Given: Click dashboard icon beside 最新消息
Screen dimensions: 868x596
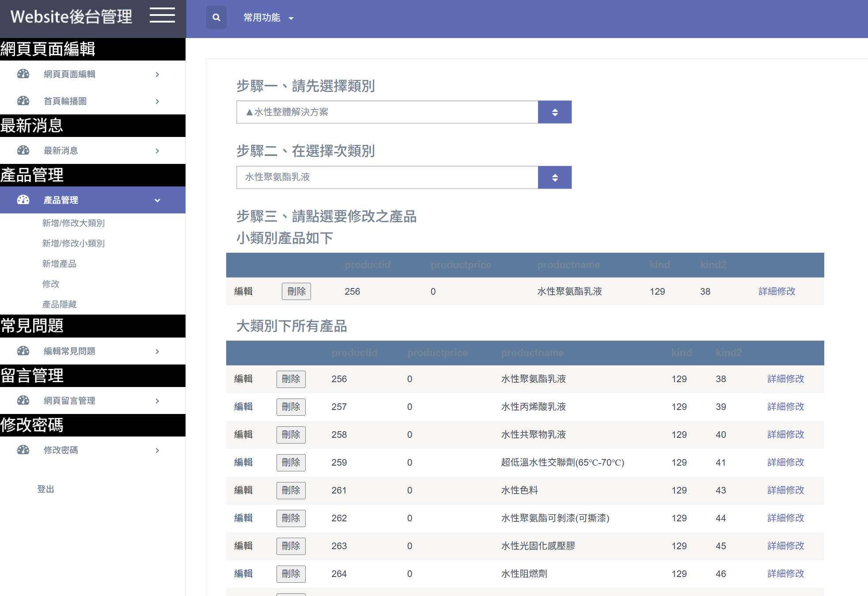Looking at the screenshot, I should coord(23,150).
